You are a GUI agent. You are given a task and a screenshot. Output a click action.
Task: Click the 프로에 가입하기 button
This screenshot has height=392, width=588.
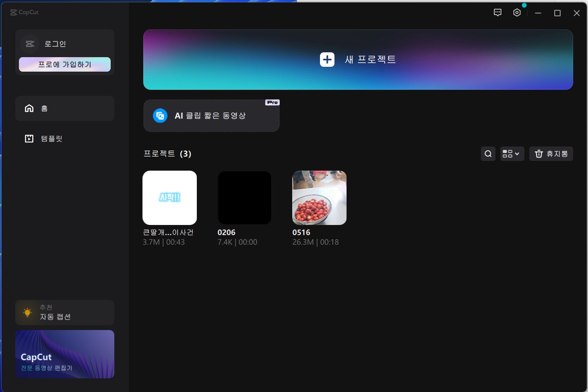coord(65,64)
